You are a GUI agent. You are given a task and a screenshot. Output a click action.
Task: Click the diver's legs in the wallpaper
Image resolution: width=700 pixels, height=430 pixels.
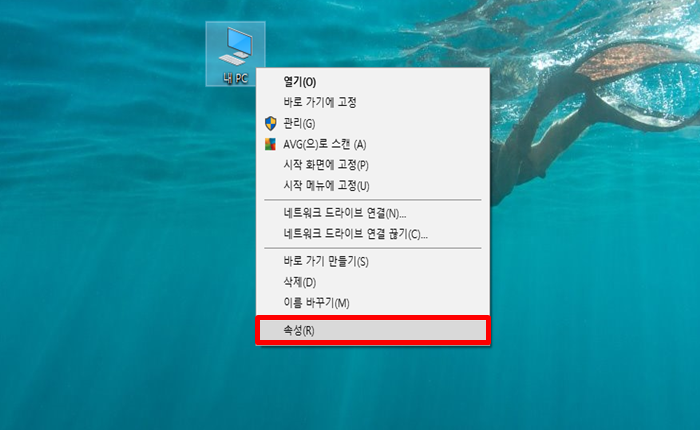[x=531, y=147]
